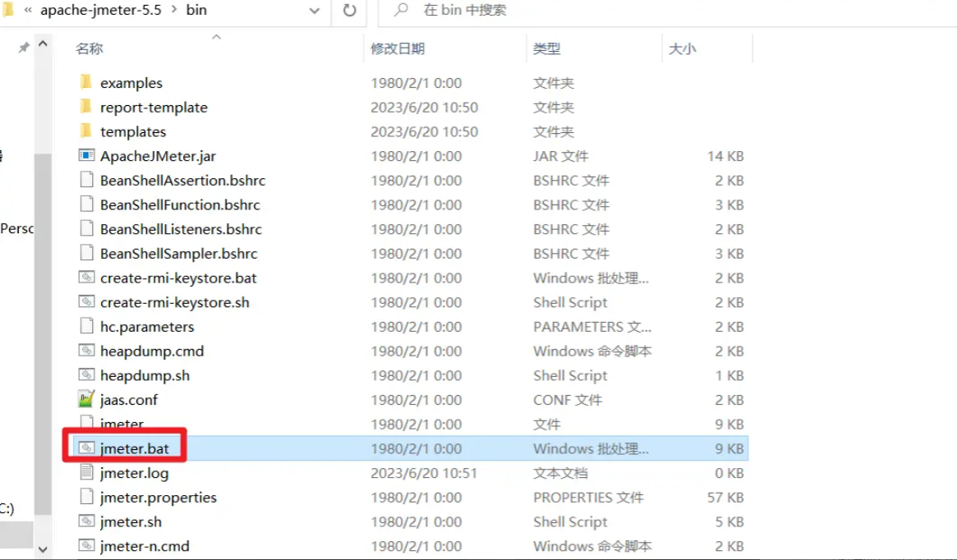Select the create-rmi-keystore.sh file icon
Image resolution: width=957 pixels, height=560 pixels.
pos(87,302)
